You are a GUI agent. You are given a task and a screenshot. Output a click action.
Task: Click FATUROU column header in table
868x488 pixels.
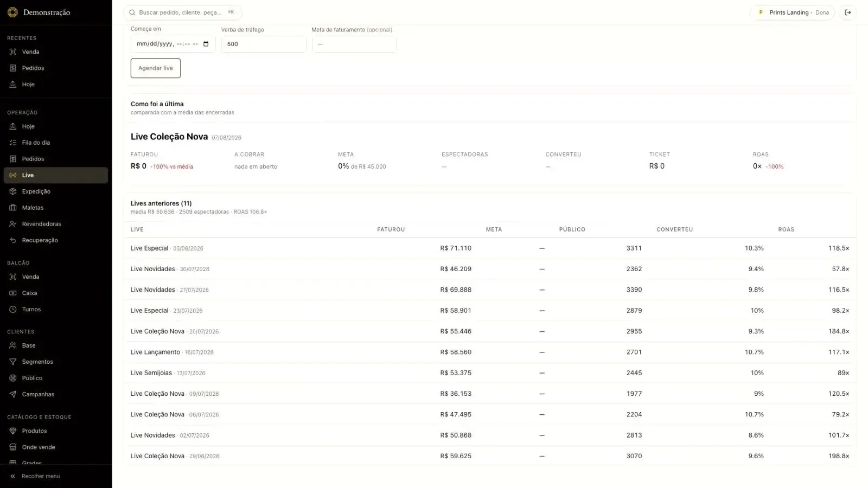391,229
